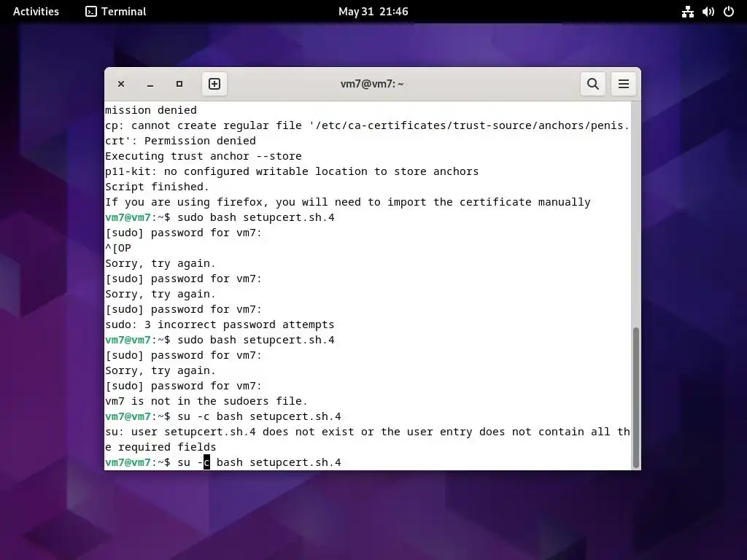Open the Terminal app menu in the top bar
The width and height of the screenshot is (747, 560).
(x=116, y=12)
